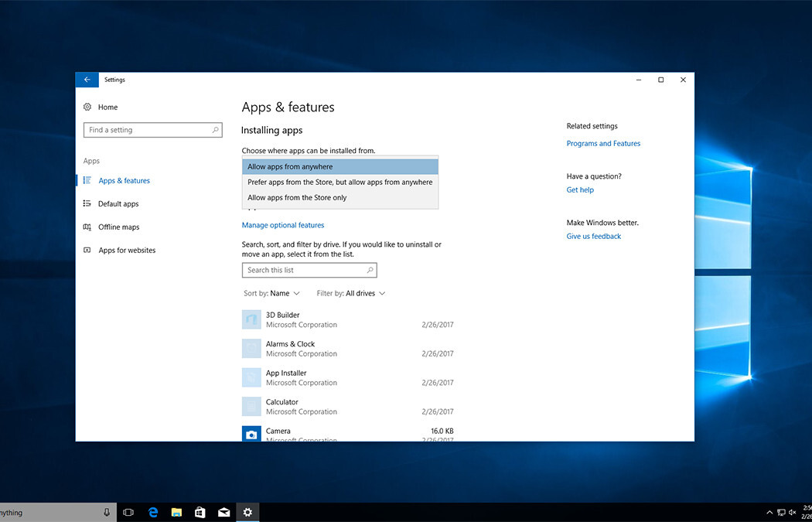This screenshot has width=812, height=522.
Task: Launch the Store from the taskbar
Action: click(200, 512)
